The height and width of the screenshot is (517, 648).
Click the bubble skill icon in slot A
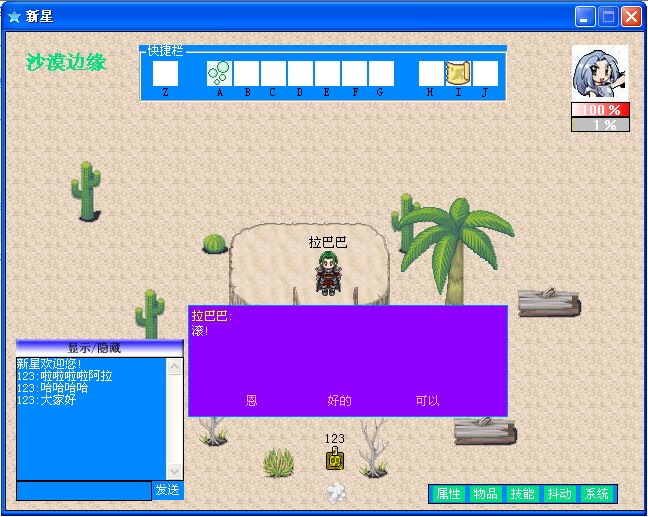[x=219, y=73]
